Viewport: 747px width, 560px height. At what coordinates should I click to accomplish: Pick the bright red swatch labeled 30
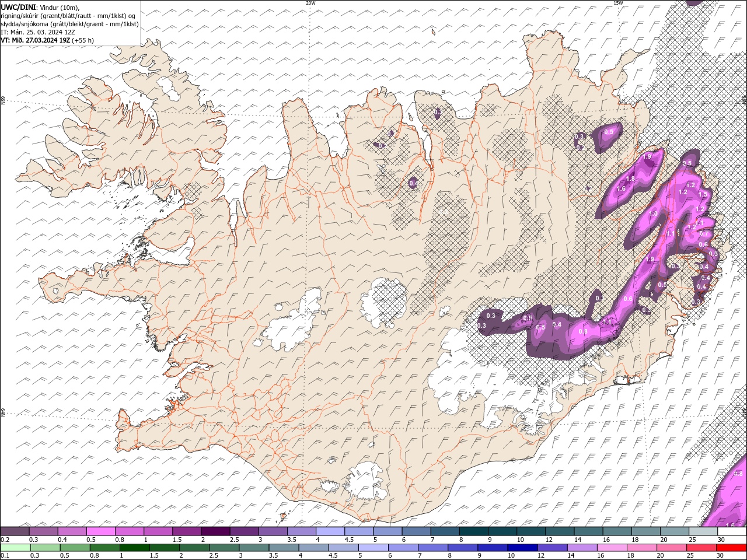pyautogui.click(x=731, y=548)
